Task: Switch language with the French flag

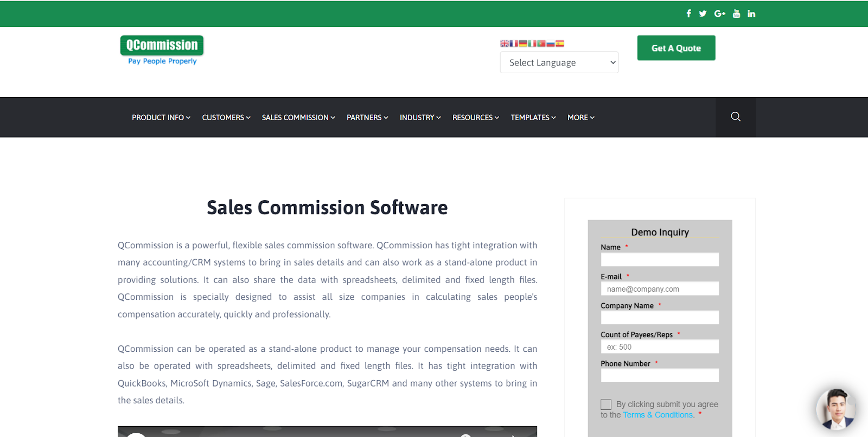Action: click(514, 43)
